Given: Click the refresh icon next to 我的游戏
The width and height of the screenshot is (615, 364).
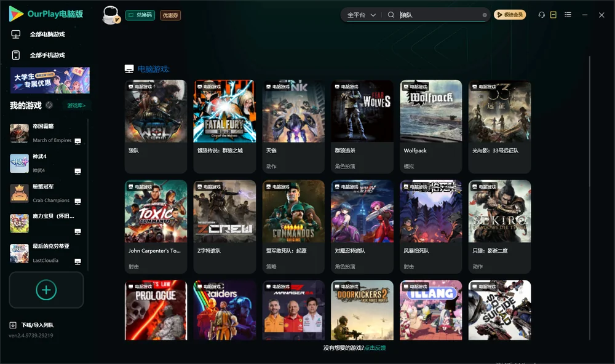Looking at the screenshot, I should pos(49,105).
